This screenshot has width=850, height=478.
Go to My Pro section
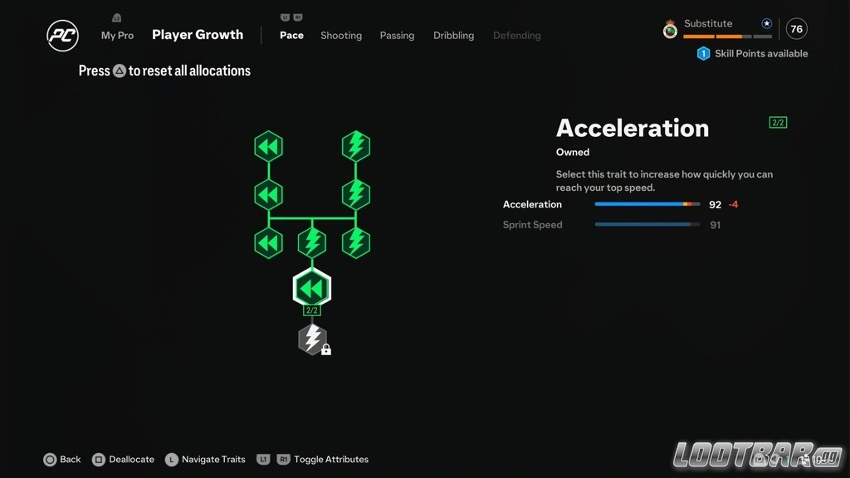coord(117,35)
